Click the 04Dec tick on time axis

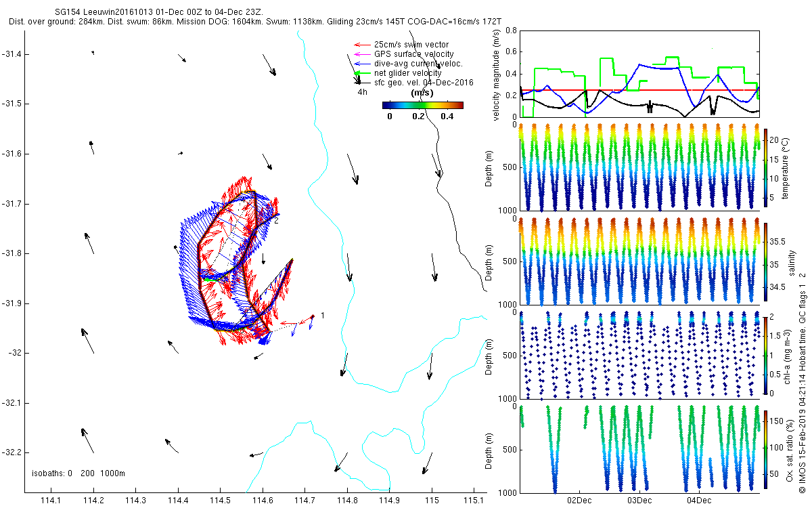tap(698, 500)
